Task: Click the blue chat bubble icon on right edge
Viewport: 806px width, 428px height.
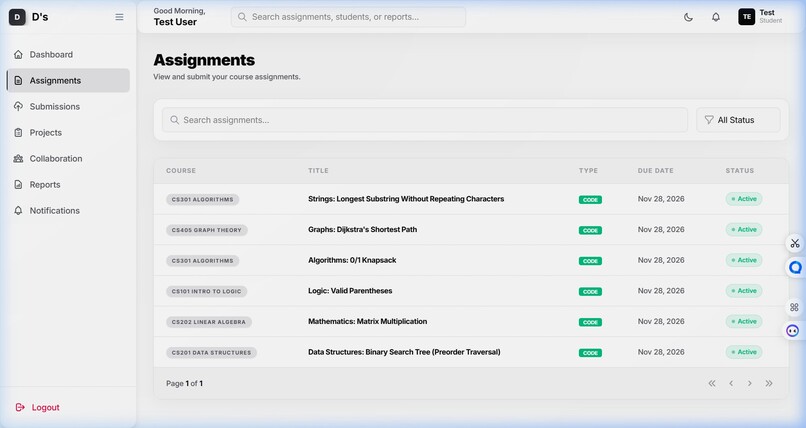Action: (x=795, y=267)
